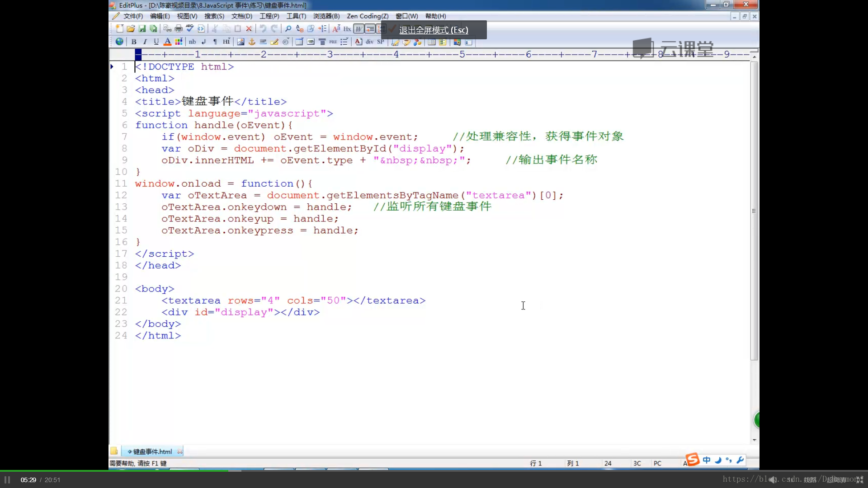Open the list tag dropdown
Image resolution: width=868 pixels, height=488 pixels.
344,42
